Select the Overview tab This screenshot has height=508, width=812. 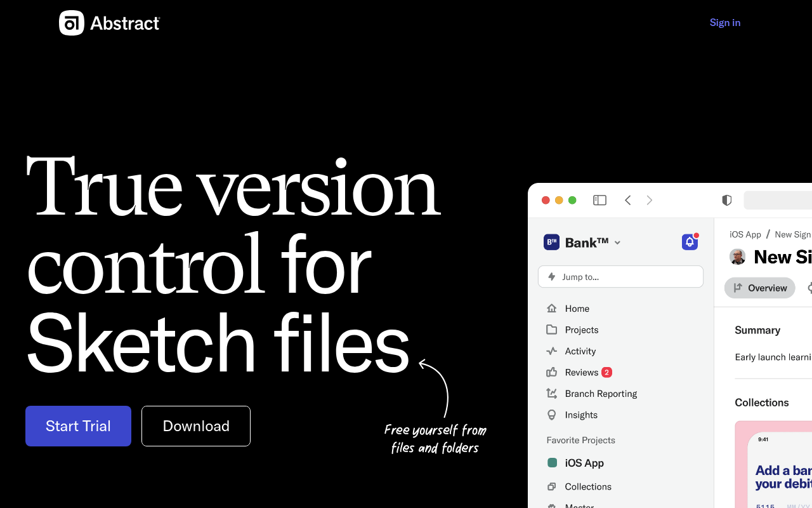pos(760,288)
